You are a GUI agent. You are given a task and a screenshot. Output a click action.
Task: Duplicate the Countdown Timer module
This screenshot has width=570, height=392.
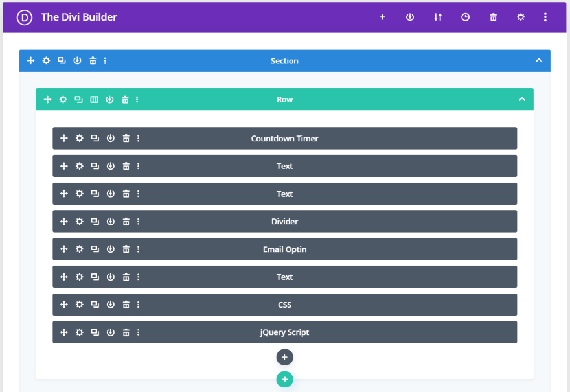(x=95, y=138)
